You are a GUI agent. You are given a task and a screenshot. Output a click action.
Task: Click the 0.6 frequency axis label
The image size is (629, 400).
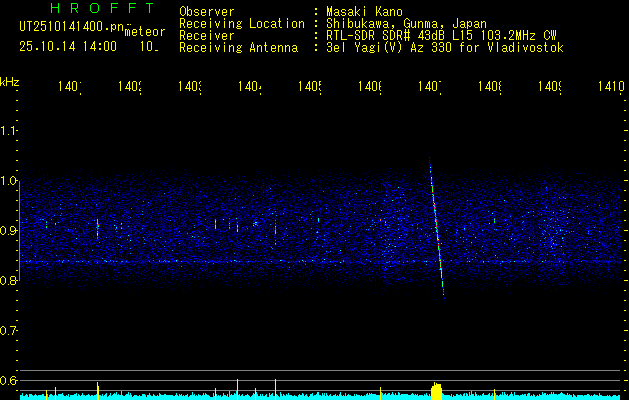click(8, 380)
